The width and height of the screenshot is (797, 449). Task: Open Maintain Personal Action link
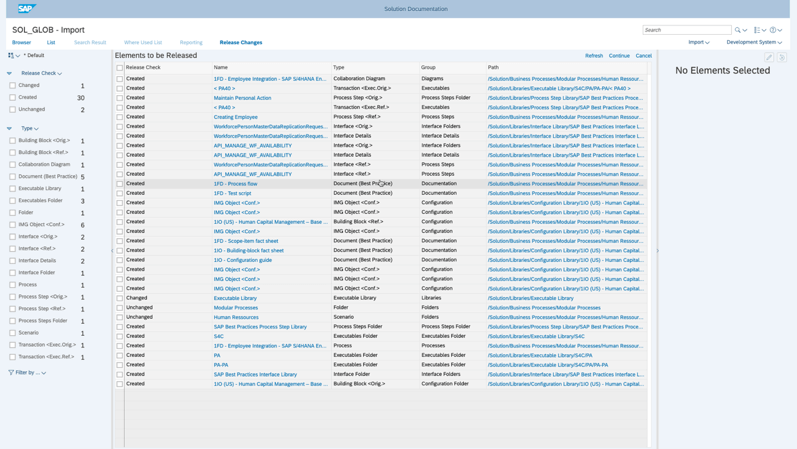point(242,98)
